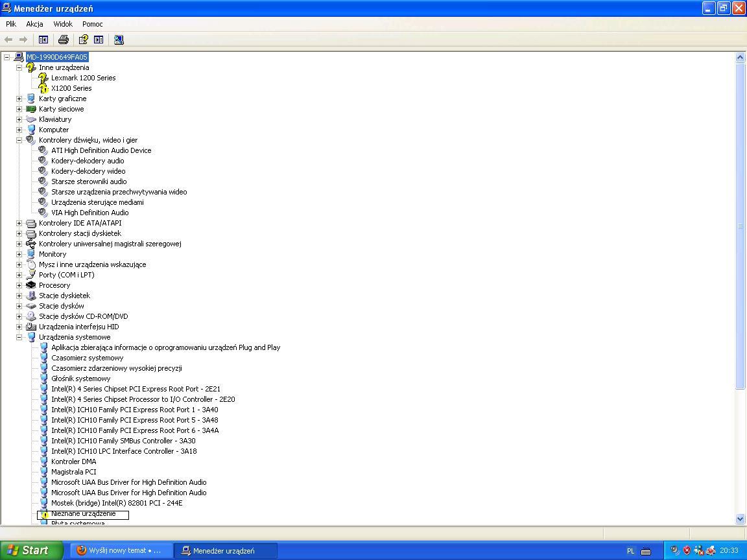Open the Akcja menu

(x=34, y=24)
